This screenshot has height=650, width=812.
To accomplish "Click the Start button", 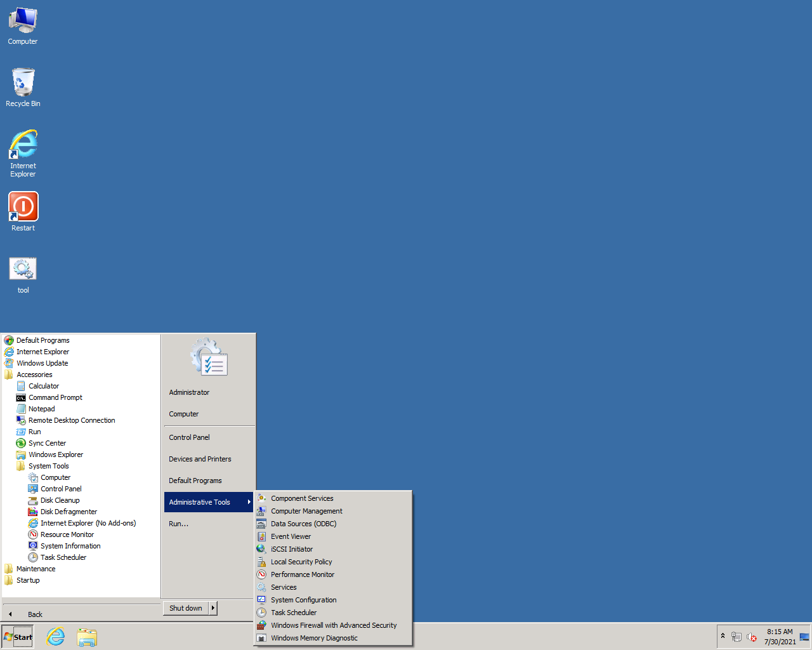I will click(18, 637).
